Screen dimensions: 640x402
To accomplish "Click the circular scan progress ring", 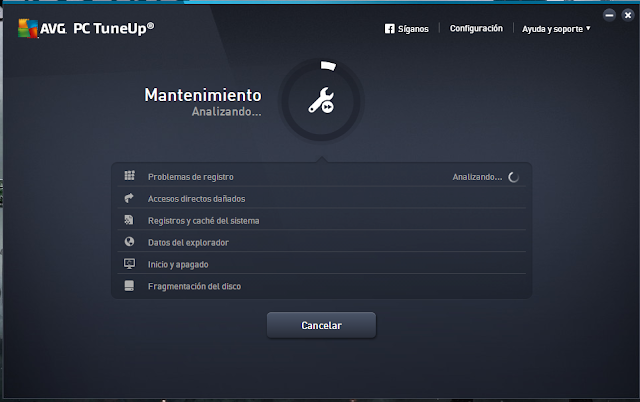I will pos(321,100).
